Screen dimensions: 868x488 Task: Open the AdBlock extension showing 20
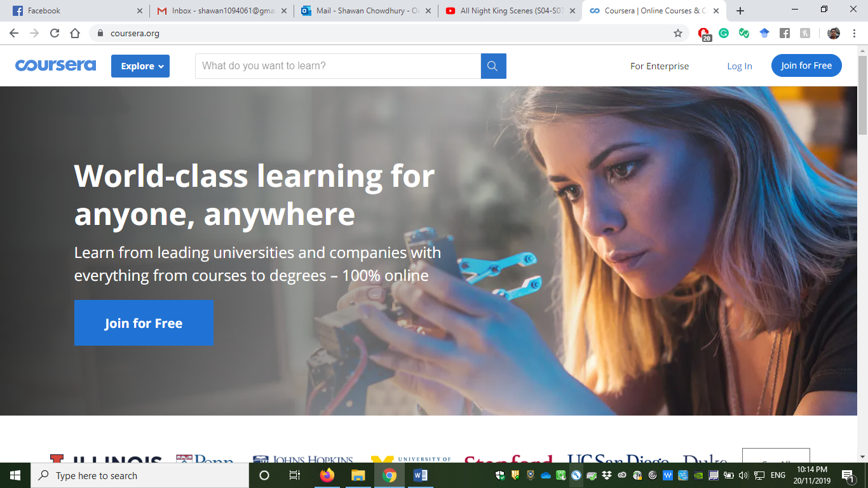(x=704, y=34)
